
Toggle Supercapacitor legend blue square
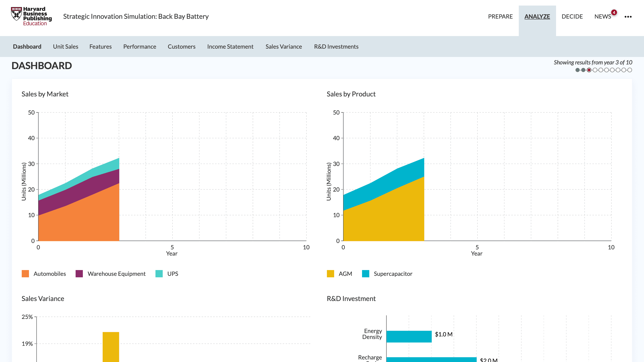coord(365,274)
